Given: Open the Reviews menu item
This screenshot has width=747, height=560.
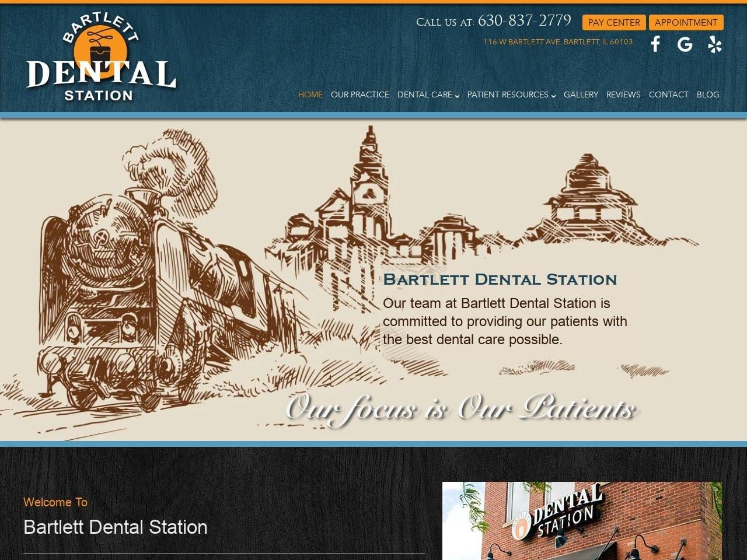Looking at the screenshot, I should (623, 94).
